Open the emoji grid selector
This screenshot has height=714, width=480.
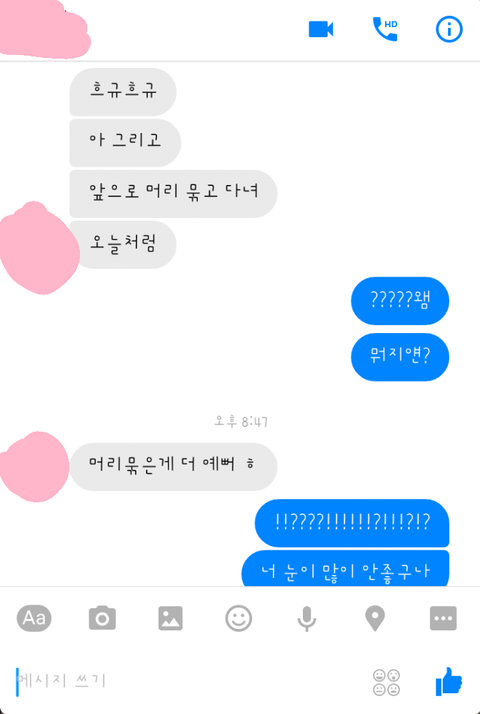click(386, 682)
